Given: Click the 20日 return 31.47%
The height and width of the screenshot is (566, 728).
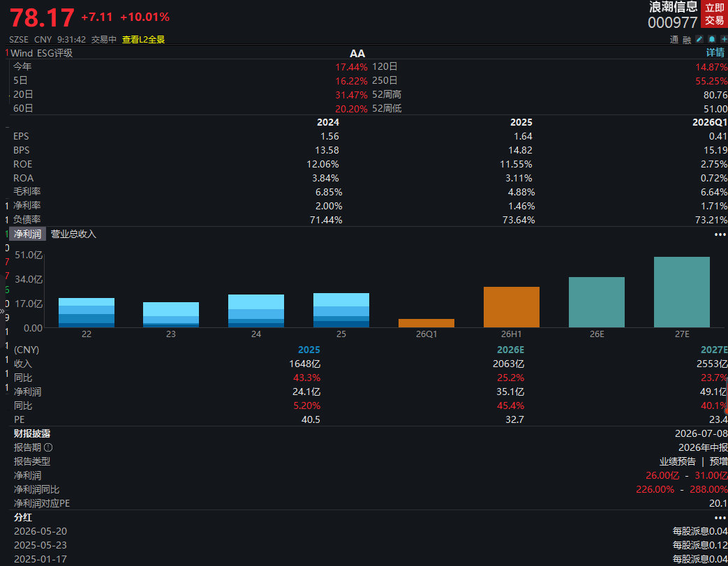Looking at the screenshot, I should (x=351, y=95).
